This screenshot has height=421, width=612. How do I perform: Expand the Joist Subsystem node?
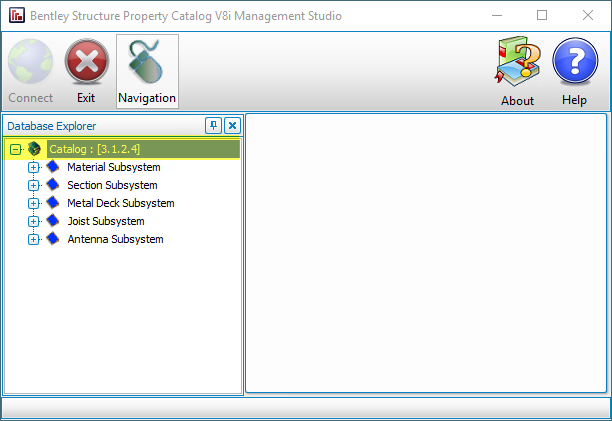click(34, 221)
